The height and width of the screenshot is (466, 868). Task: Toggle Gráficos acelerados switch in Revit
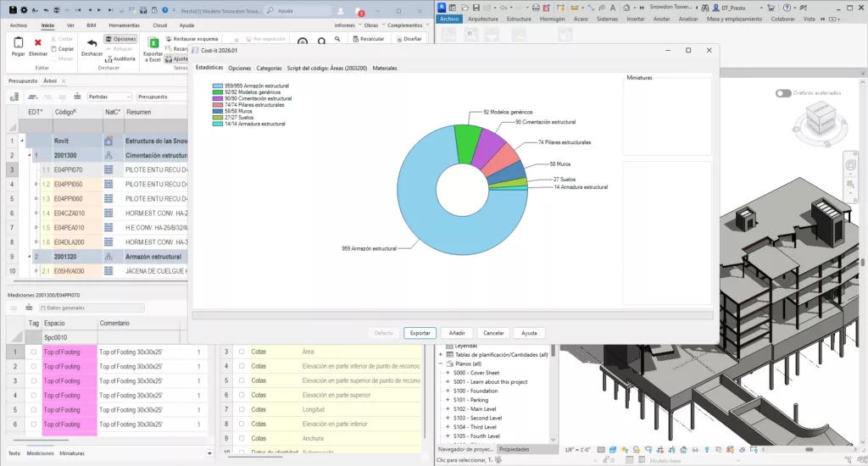(x=783, y=93)
